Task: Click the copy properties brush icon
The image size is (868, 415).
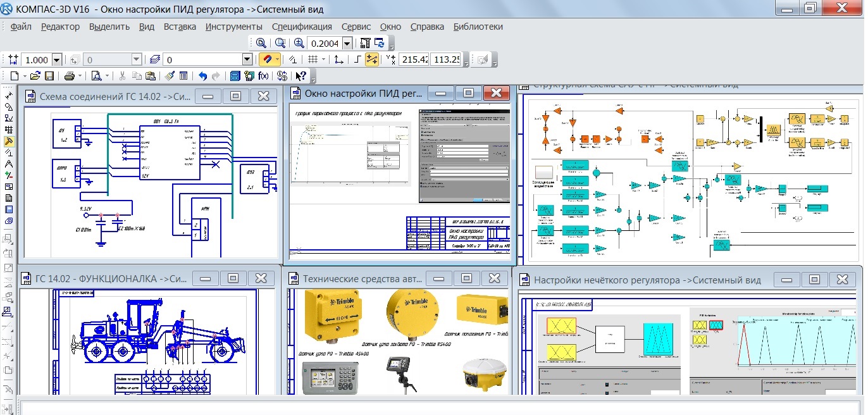Action: pos(170,76)
